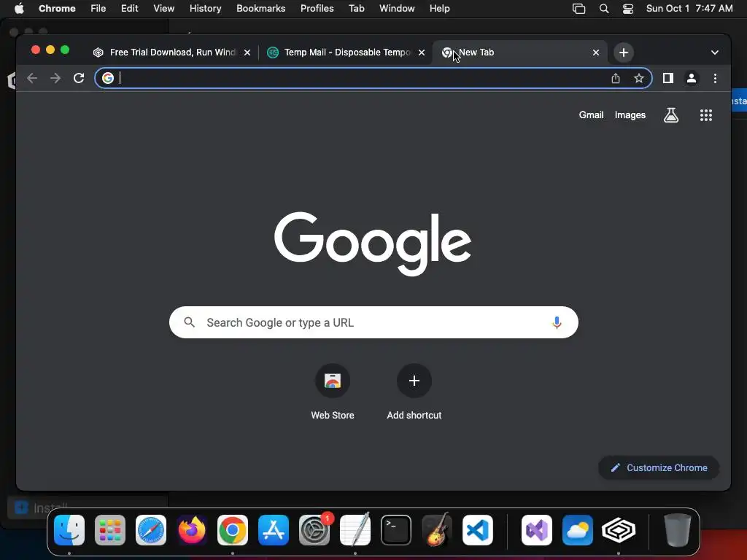Focus the Search Google or type a URL box

(373, 322)
